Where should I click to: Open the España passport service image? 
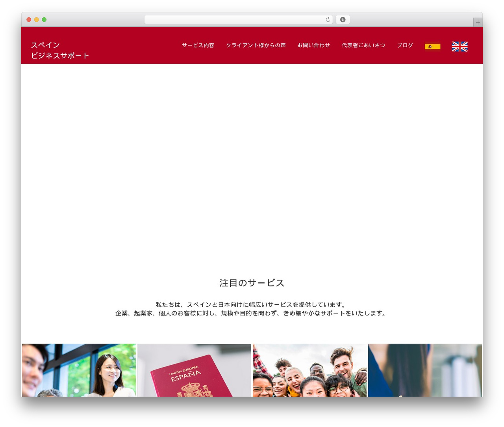click(x=194, y=370)
